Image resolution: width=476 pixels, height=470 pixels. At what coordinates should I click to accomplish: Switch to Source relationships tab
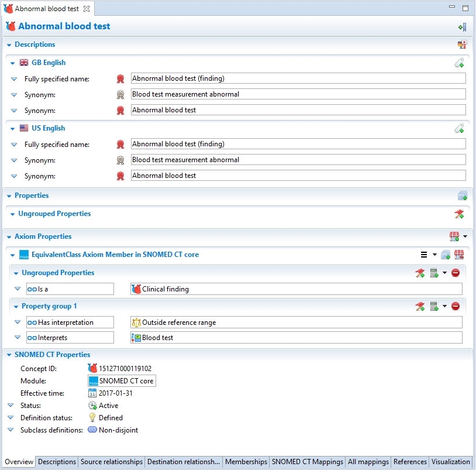pyautogui.click(x=112, y=462)
